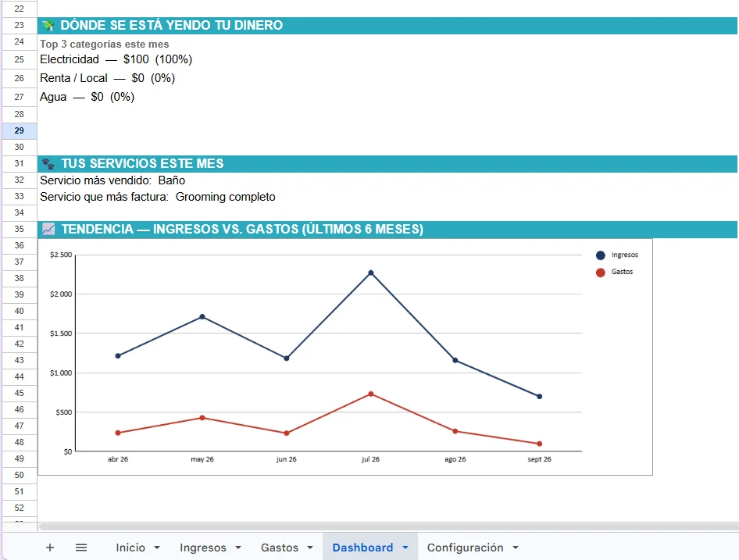Screen dimensions: 739x560
Task: Click the Ingresos data point for may 26
Action: click(x=202, y=317)
